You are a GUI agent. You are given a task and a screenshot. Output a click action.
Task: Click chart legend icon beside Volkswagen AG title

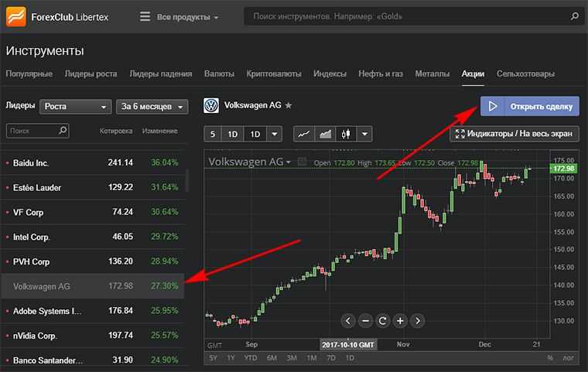(302, 162)
